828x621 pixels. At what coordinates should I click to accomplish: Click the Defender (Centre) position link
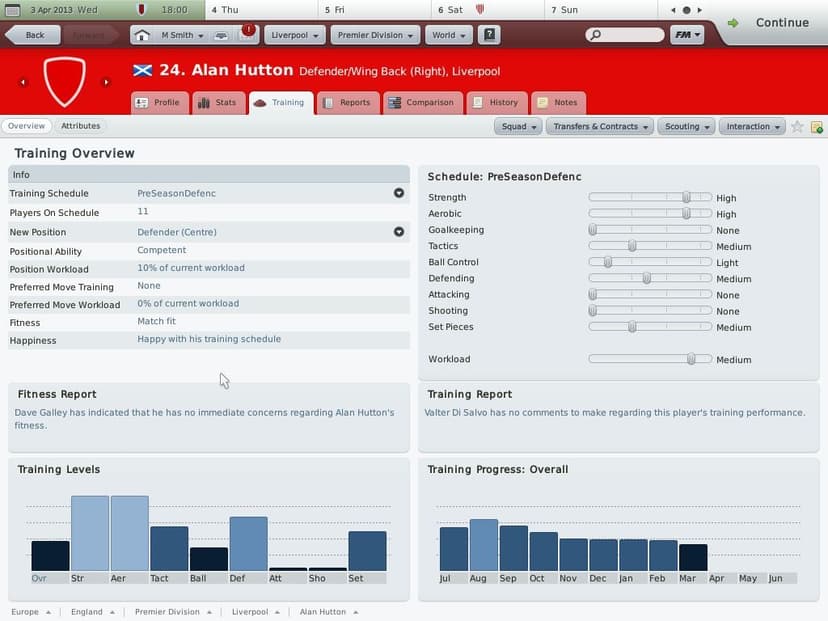[177, 232]
